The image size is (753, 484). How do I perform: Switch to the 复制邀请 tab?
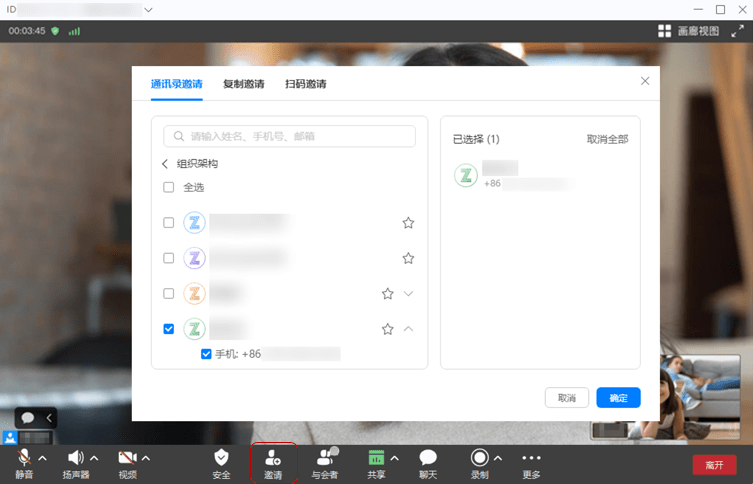pyautogui.click(x=243, y=84)
